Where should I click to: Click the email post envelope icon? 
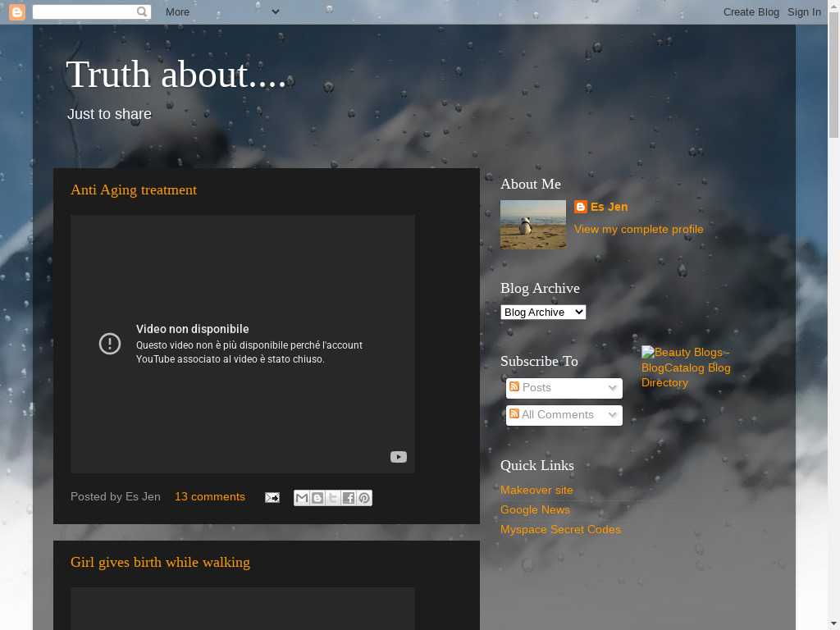(x=272, y=497)
